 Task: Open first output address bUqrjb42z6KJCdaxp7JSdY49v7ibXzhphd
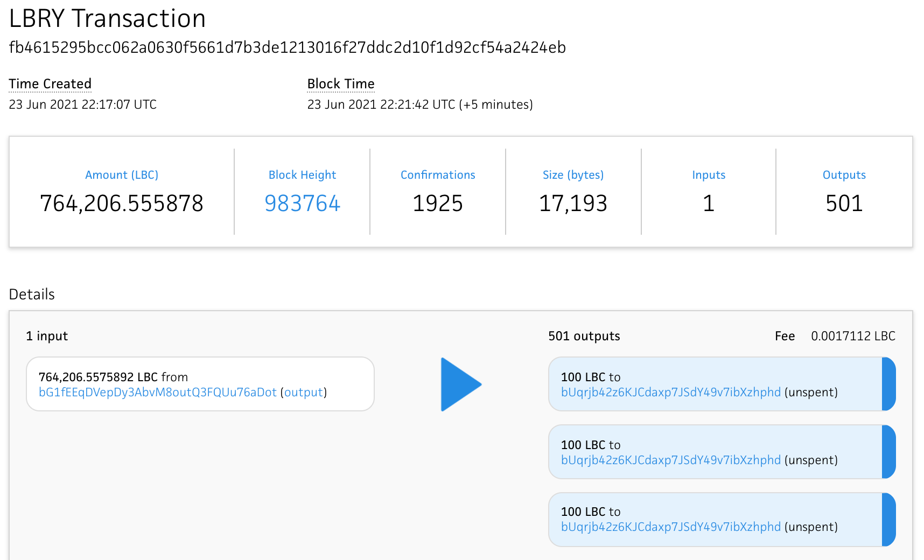click(x=671, y=392)
